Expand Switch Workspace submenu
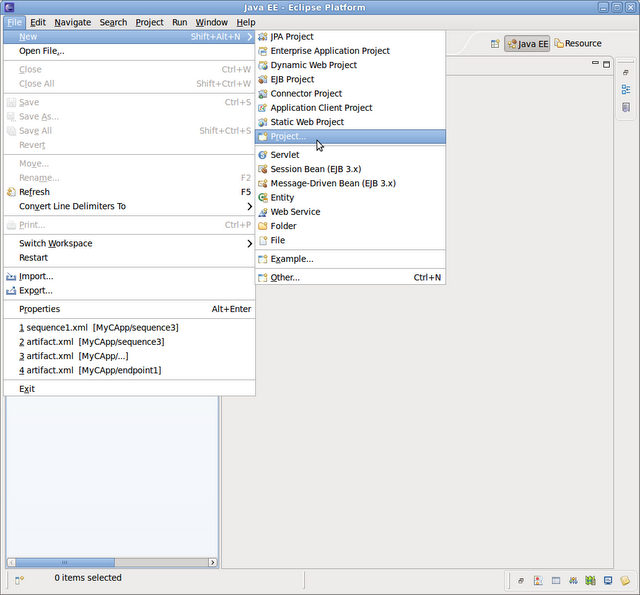640x595 pixels. pos(249,244)
